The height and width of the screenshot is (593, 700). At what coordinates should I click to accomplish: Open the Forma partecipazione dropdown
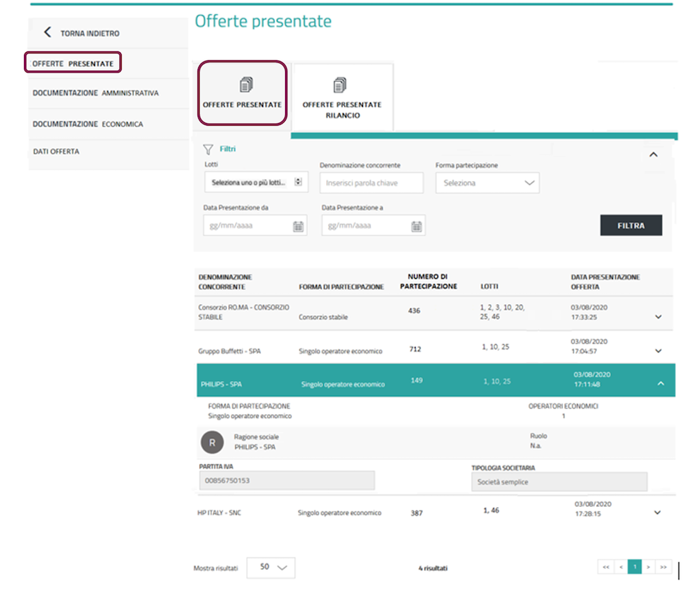(487, 183)
